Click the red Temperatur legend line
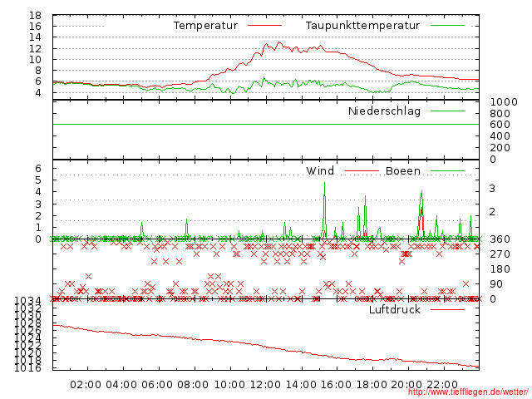This screenshot has width=532, height=399. click(x=264, y=26)
